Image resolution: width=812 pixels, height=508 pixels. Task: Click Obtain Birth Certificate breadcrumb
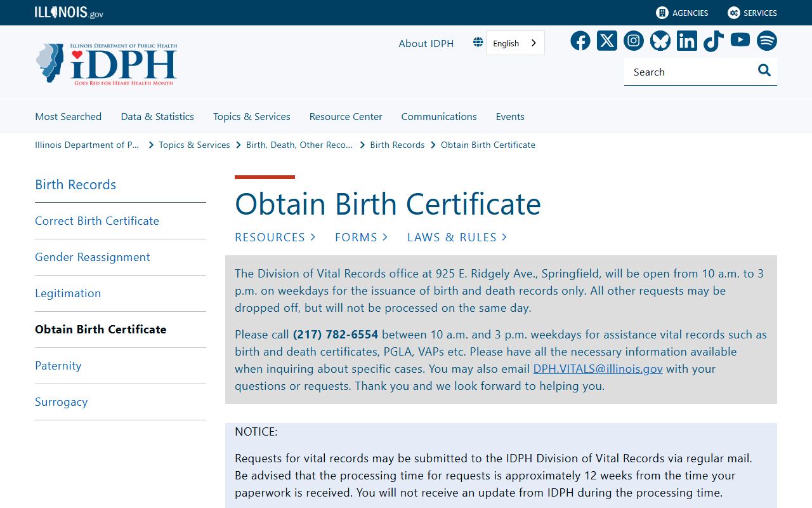(488, 145)
